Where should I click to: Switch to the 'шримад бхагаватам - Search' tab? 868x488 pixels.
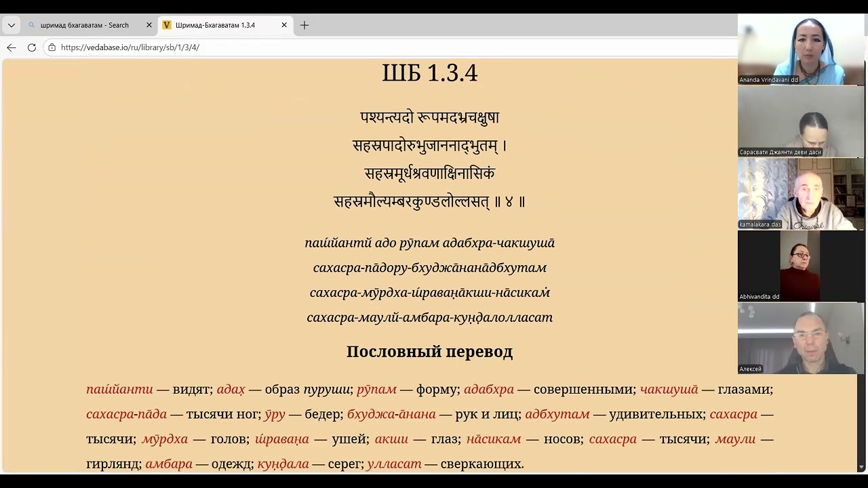pos(85,25)
